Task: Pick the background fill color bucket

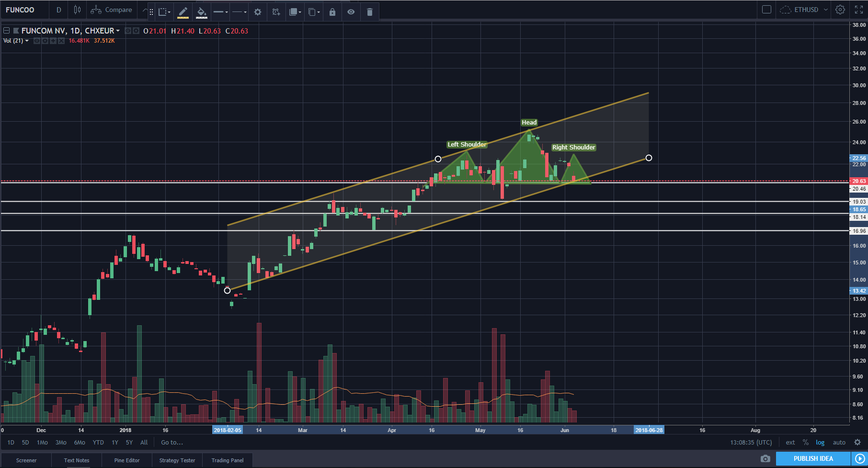Action: click(202, 12)
